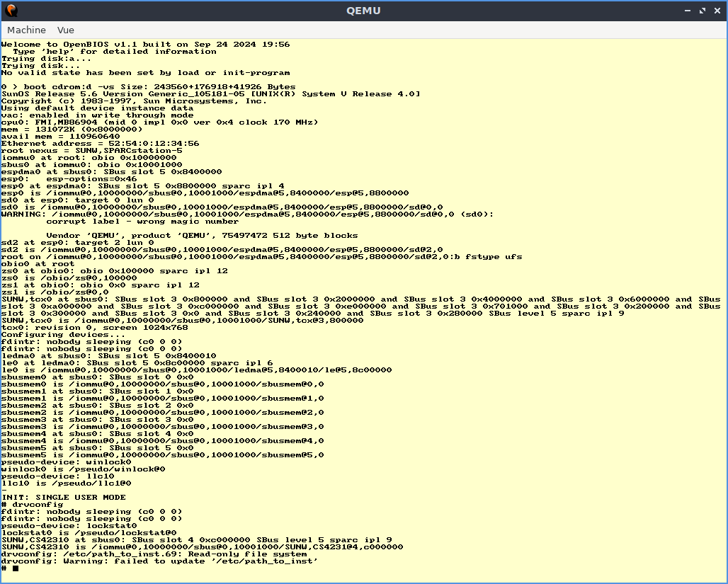Click 'zs0 at obio0: obio 0x100000' line
This screenshot has height=584, width=728.
click(x=115, y=271)
